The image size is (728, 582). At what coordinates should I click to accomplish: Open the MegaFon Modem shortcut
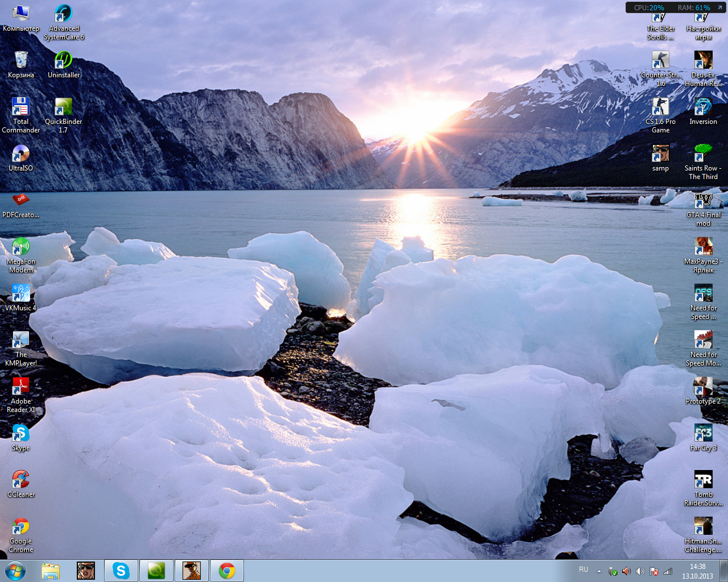[21, 255]
